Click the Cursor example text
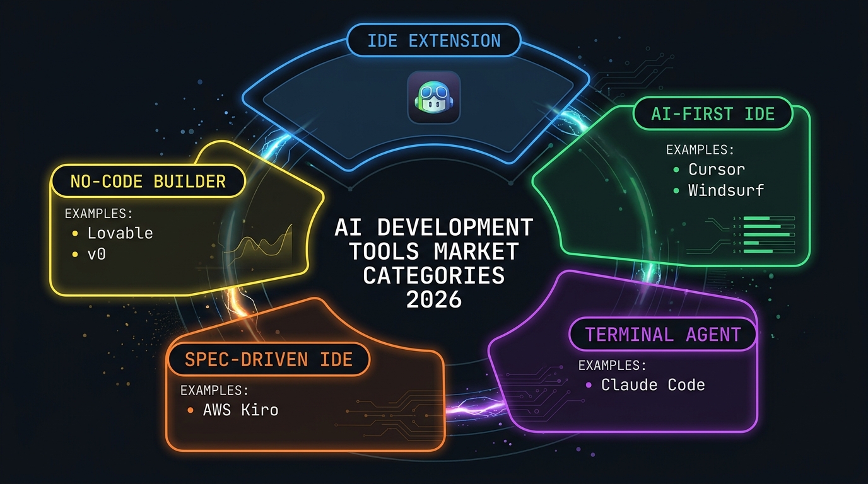Viewport: 868px width, 484px height. (x=717, y=170)
